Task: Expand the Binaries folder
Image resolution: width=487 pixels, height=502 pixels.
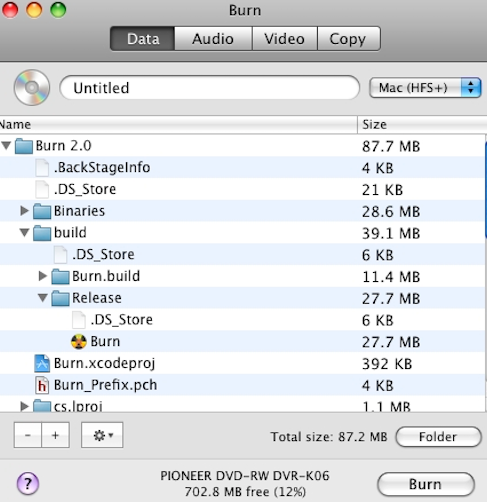Action: (24, 211)
